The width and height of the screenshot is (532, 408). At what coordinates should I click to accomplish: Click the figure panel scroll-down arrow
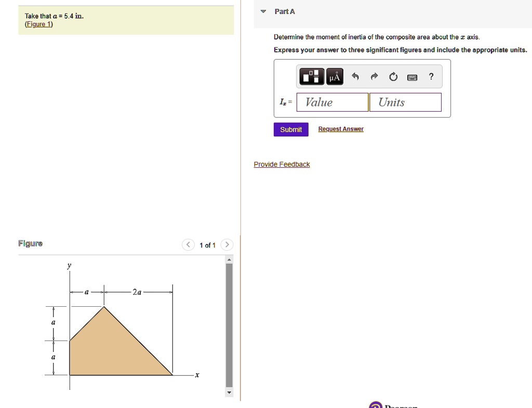(229, 392)
